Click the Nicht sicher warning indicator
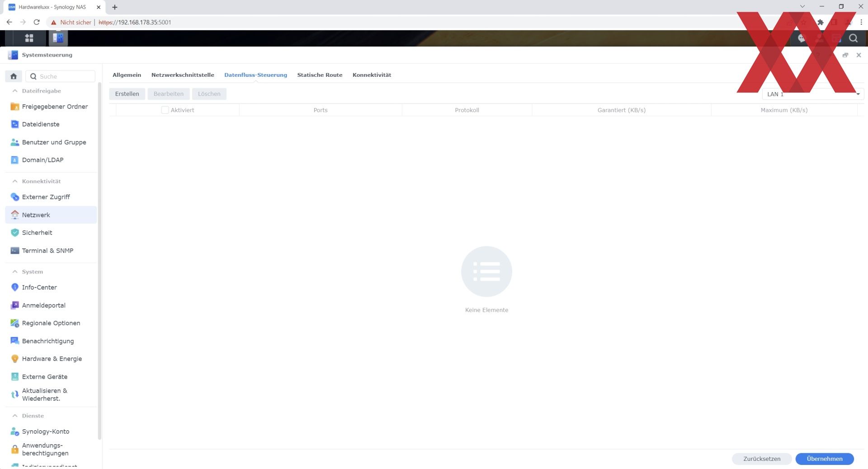868x469 pixels. 71,22
